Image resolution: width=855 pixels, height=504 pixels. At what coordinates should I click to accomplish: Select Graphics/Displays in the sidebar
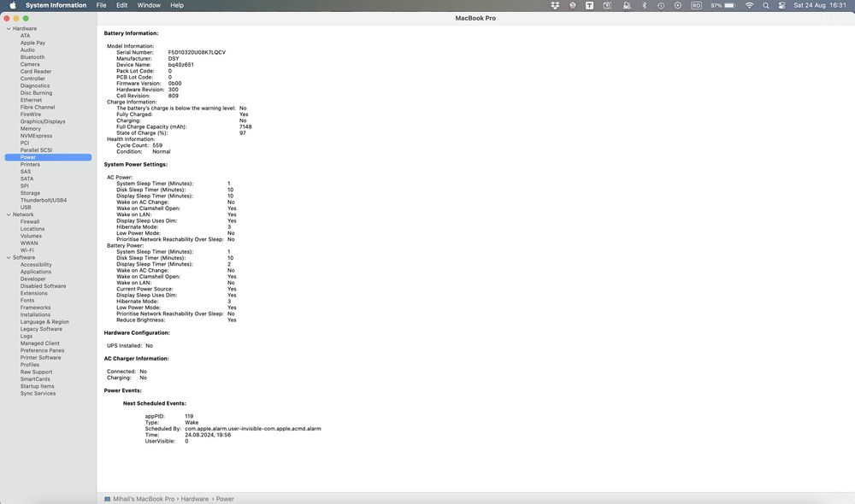[x=43, y=121]
